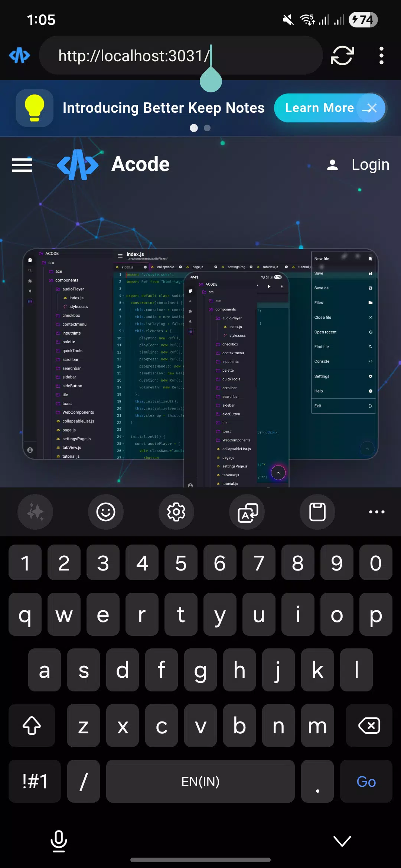Tap the blue Go key

click(x=366, y=781)
